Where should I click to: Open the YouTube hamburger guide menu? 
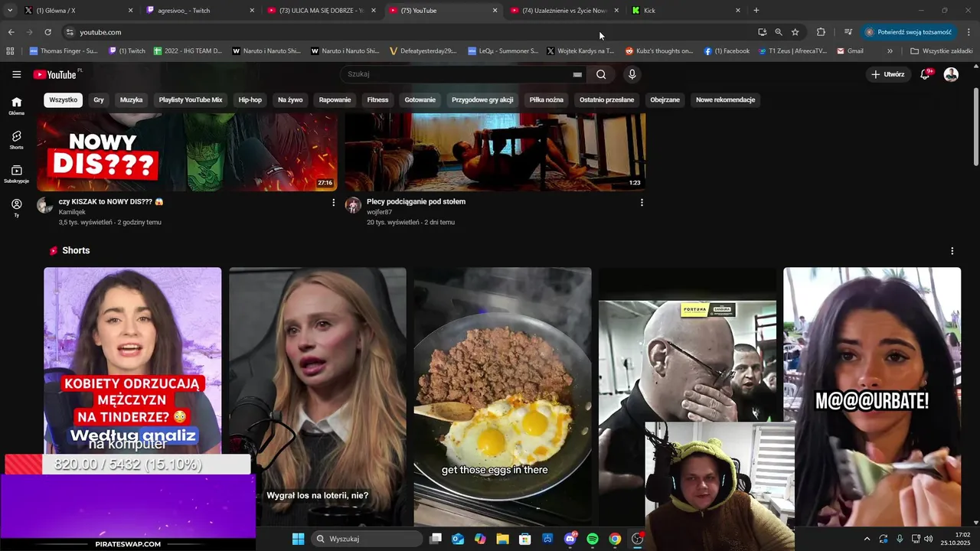[16, 74]
